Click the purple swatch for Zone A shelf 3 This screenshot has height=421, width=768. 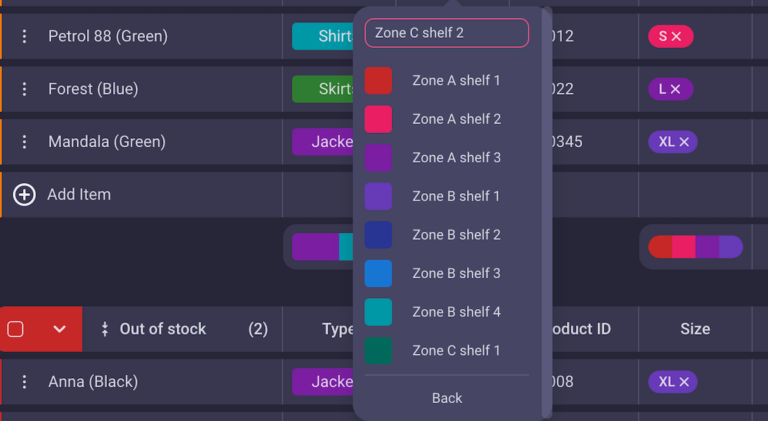click(x=378, y=158)
